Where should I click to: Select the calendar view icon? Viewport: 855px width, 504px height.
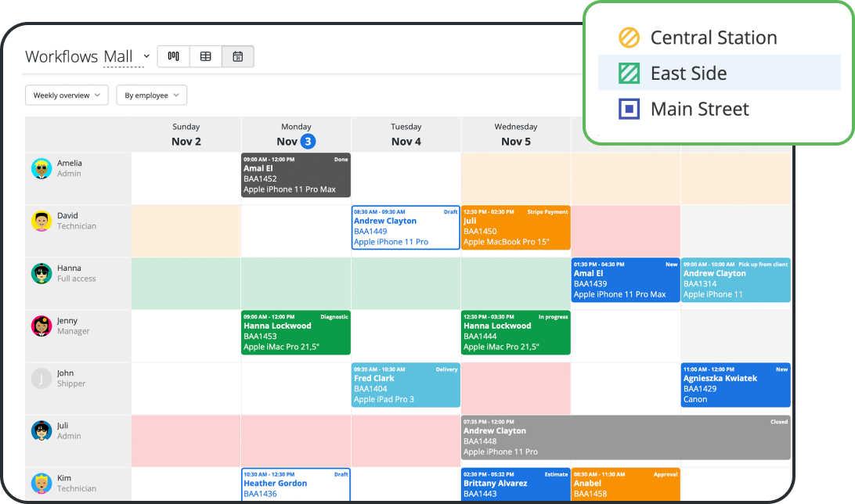tap(238, 56)
